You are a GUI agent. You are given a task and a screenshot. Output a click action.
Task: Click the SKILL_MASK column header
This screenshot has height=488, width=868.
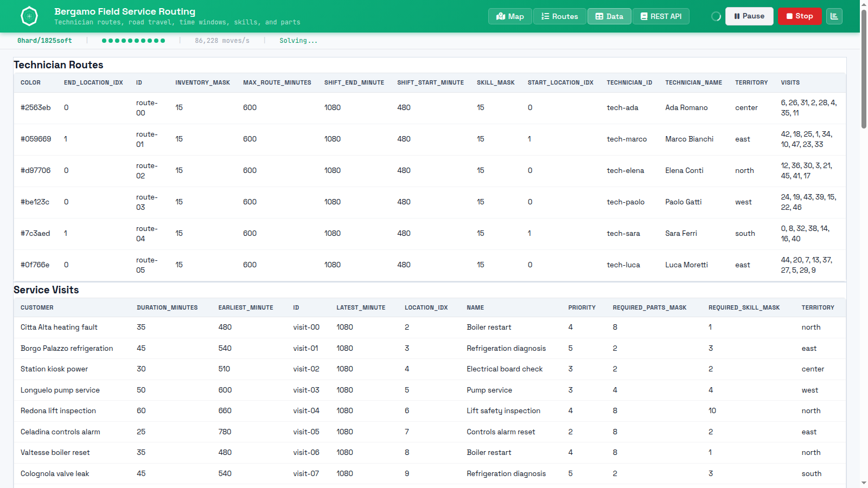point(496,83)
